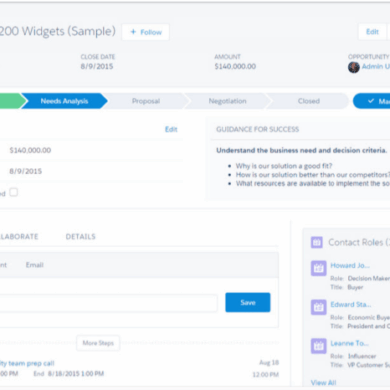Open the Admin user avatar
This screenshot has height=390, width=390.
click(354, 67)
